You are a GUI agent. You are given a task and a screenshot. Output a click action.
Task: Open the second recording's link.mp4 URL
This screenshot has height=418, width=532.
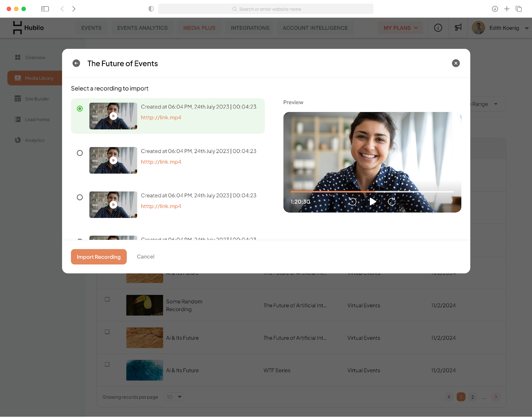161,162
